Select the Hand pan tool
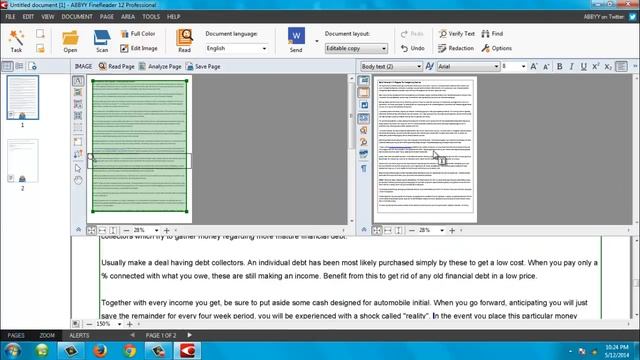The width and height of the screenshot is (640, 360). (x=78, y=180)
